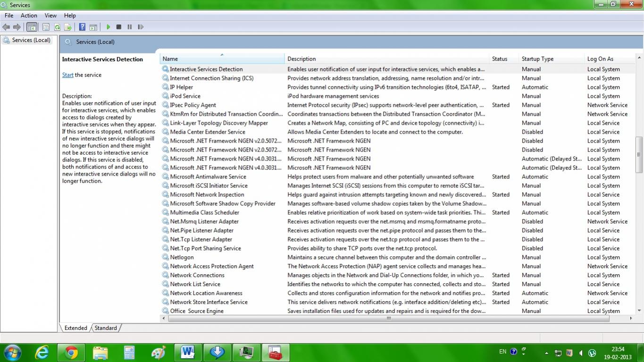Select Link-Layer Topology Discovery Mapper row
The height and width of the screenshot is (362, 644).
coord(397,123)
